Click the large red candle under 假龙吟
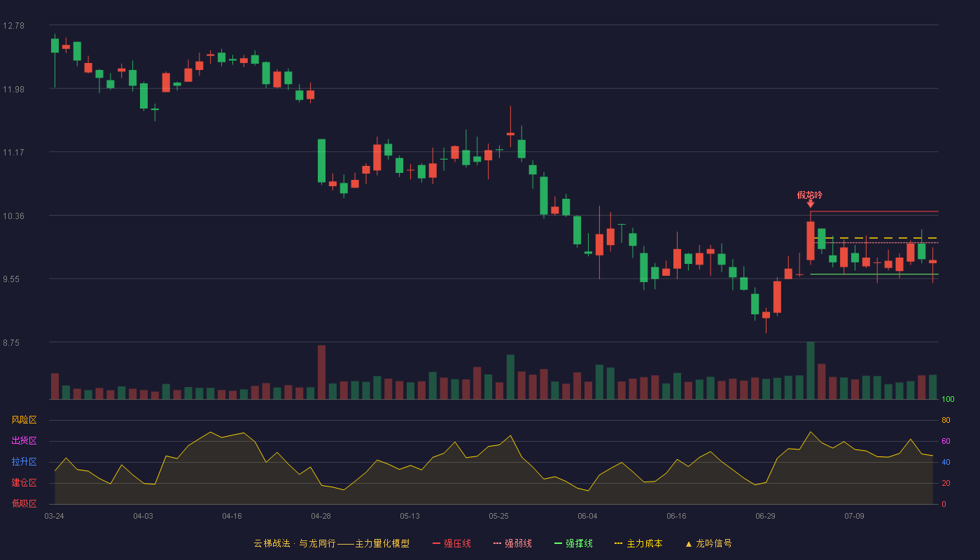This screenshot has width=980, height=560. 811,241
